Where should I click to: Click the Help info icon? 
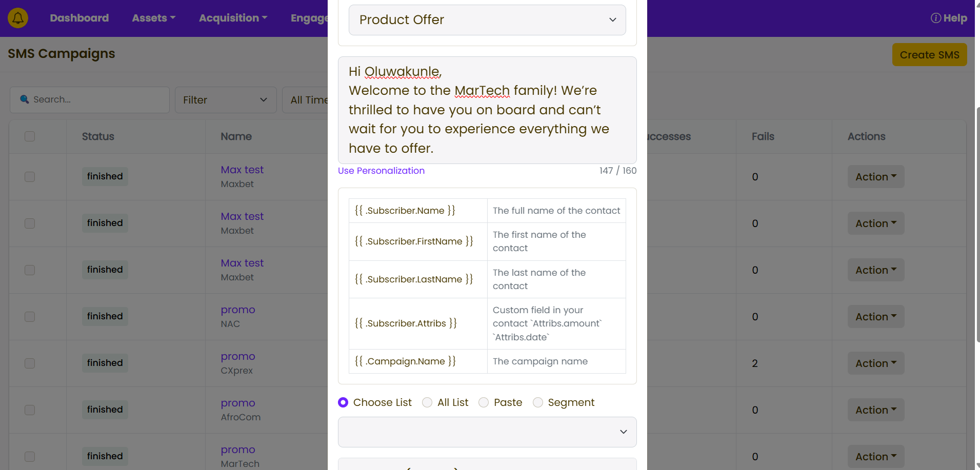tap(935, 18)
